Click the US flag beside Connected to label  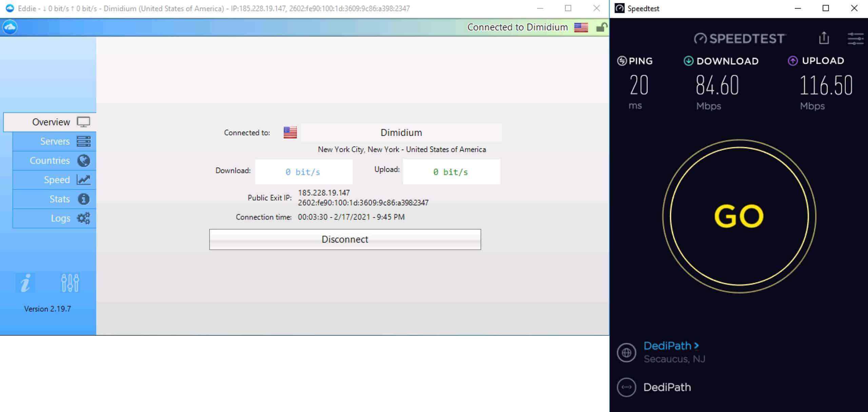click(290, 132)
